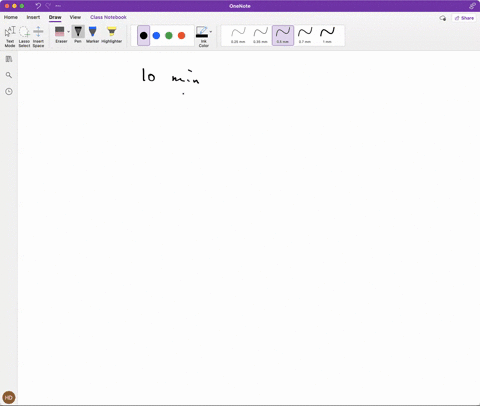Click the handwritten 'min' ink stroke
Viewport: 480px width, 406px height.
[186, 77]
